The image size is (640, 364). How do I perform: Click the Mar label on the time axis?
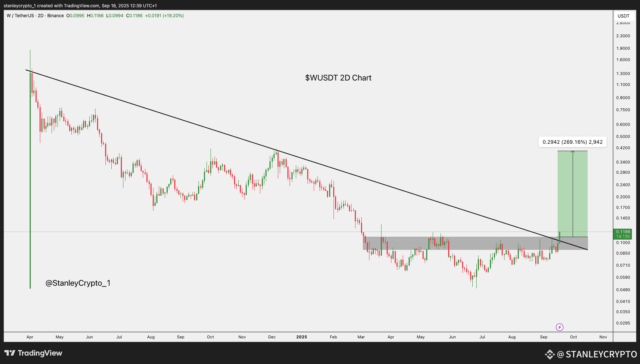click(x=361, y=337)
